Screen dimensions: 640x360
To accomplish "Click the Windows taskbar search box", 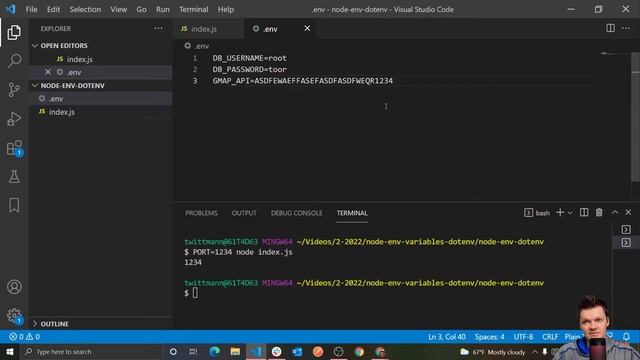I will click(93, 351).
